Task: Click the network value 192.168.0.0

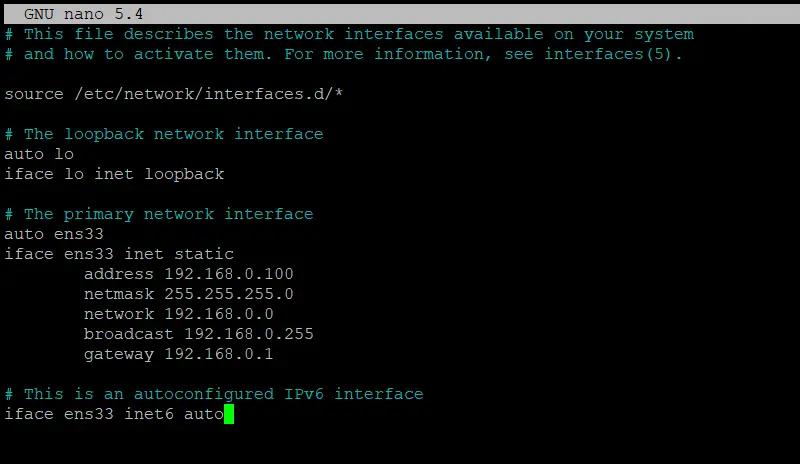Action: point(218,314)
